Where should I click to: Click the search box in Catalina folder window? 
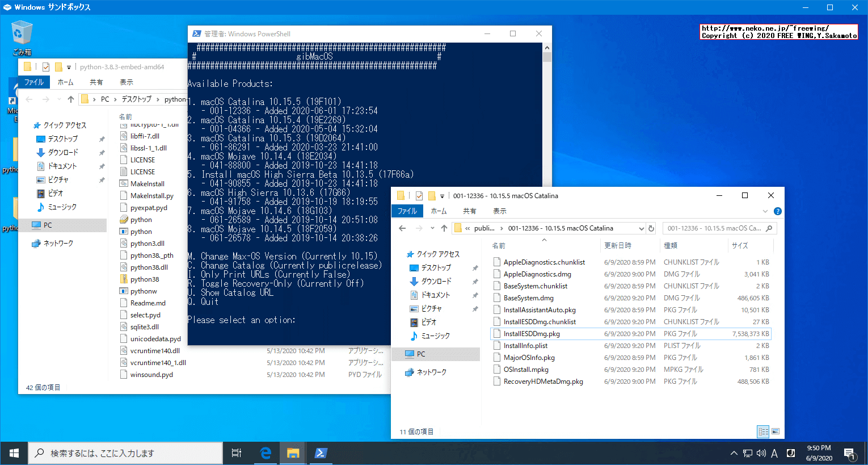715,228
